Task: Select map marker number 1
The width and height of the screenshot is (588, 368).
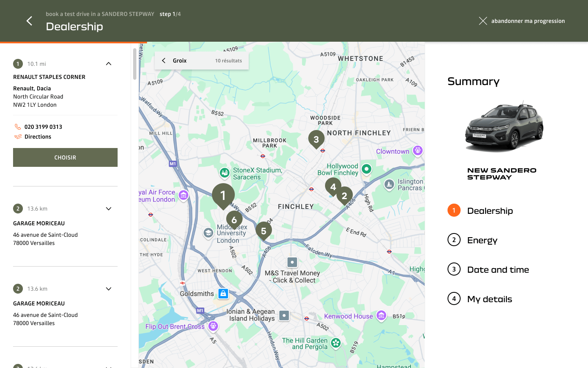Action: coord(223,195)
